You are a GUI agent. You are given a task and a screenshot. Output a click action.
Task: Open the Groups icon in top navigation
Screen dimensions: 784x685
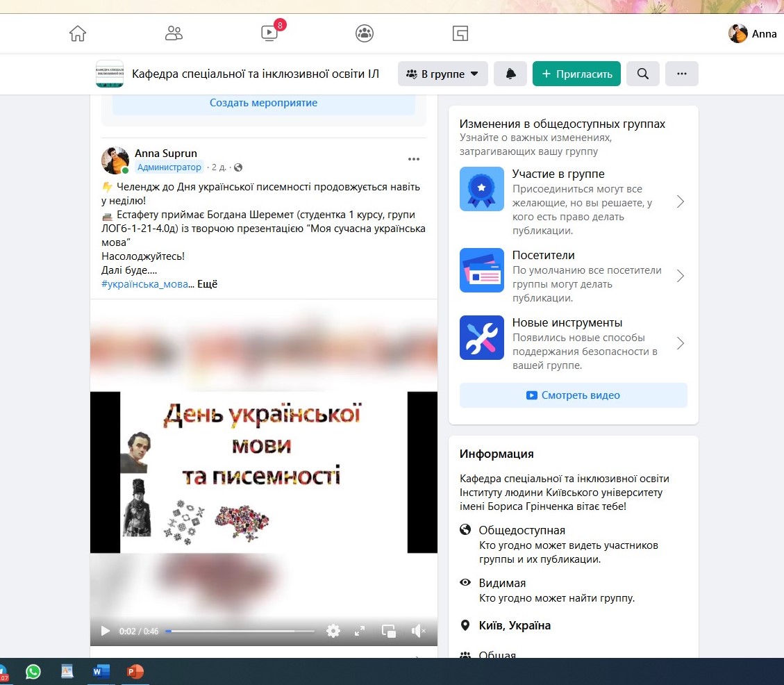pyautogui.click(x=365, y=33)
